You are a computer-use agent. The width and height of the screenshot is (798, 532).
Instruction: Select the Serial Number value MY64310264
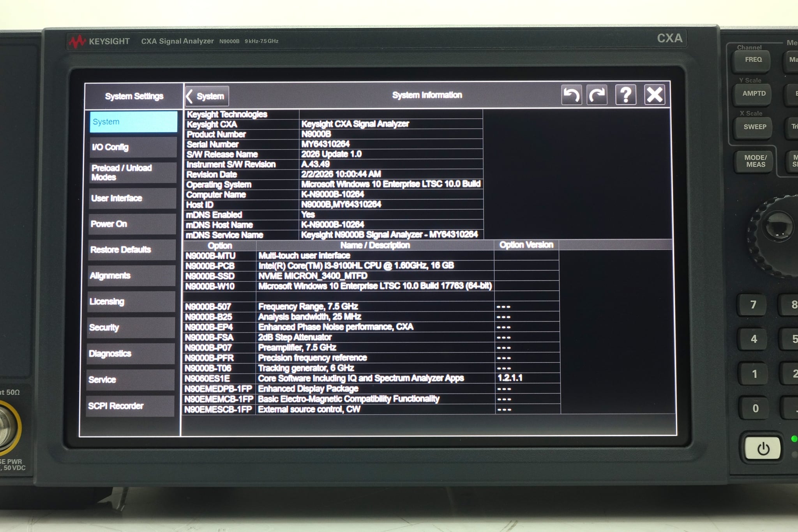[x=325, y=144]
